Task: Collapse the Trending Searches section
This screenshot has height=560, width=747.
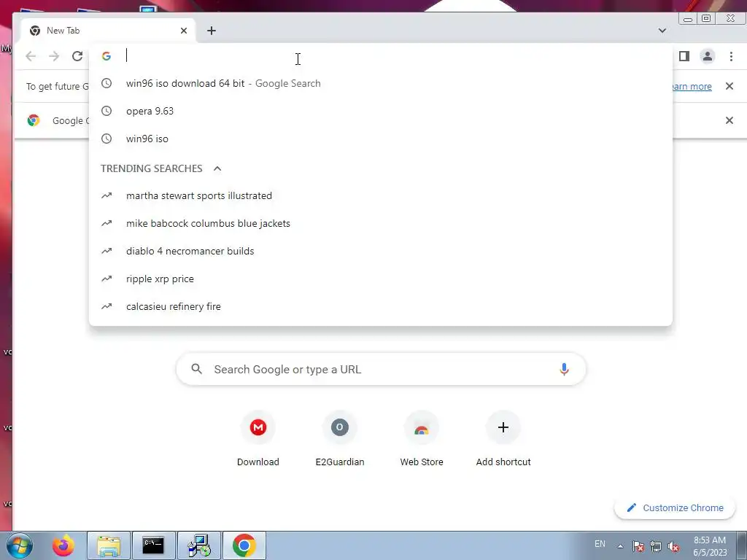Action: [217, 168]
